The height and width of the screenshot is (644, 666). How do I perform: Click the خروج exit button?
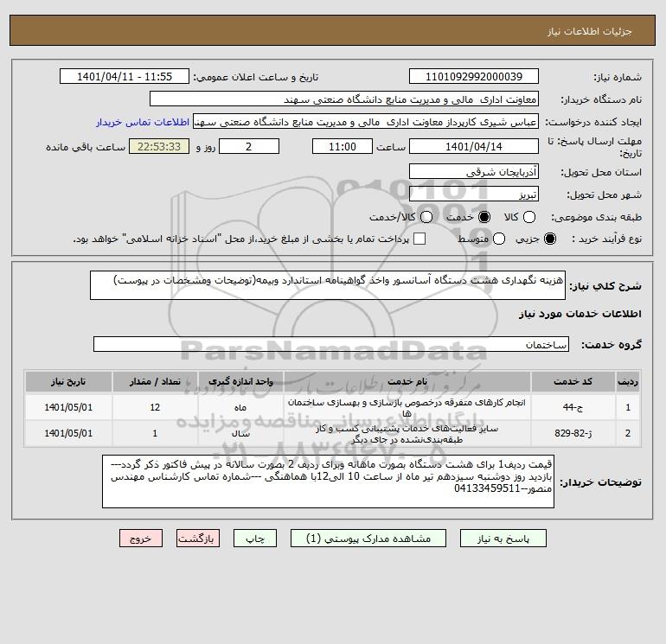[141, 539]
